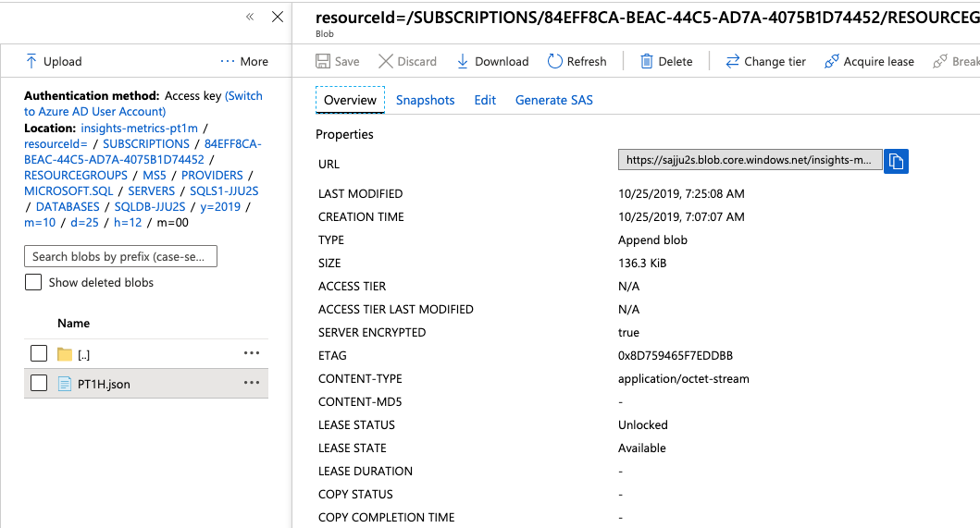This screenshot has height=528, width=980.
Task: Click the parent folder [..] icon
Action: [x=65, y=354]
